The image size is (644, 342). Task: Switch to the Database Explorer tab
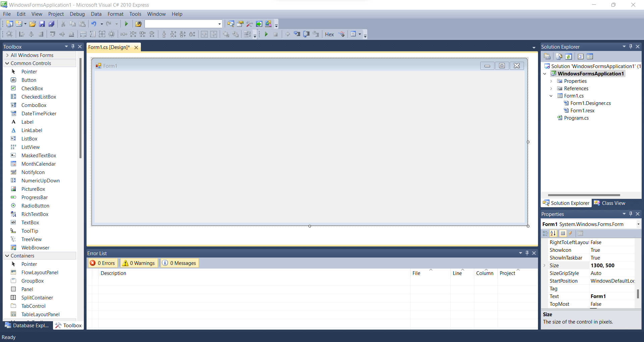coord(27,326)
